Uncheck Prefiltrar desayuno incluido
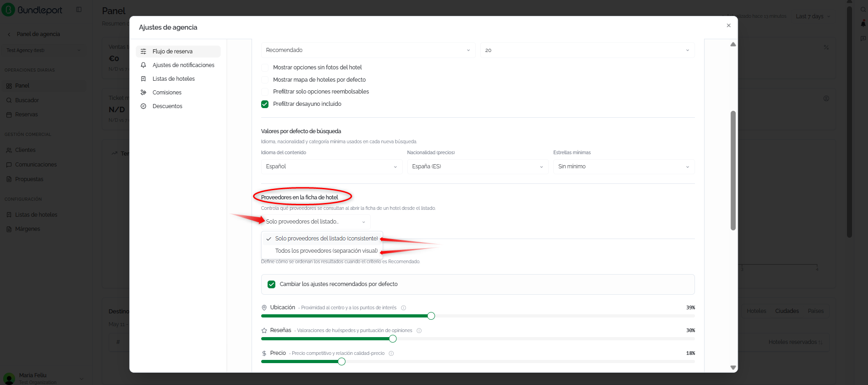This screenshot has width=868, height=385. 265,104
